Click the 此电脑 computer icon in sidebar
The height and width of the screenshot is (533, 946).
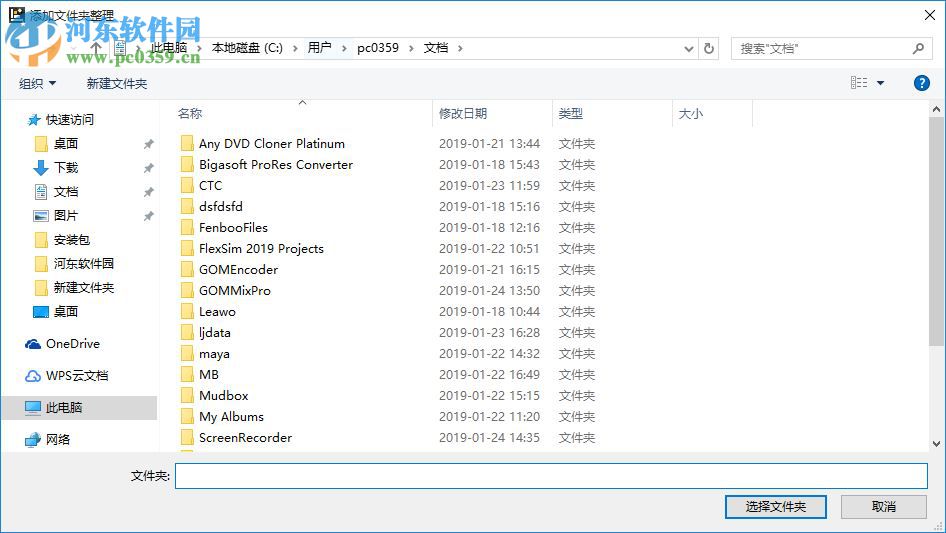tap(33, 408)
